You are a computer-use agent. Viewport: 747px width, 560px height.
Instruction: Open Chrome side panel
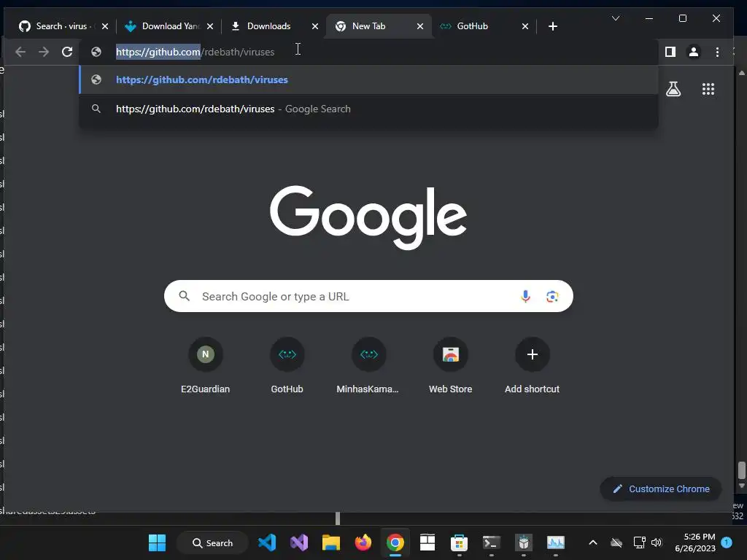[x=670, y=52]
